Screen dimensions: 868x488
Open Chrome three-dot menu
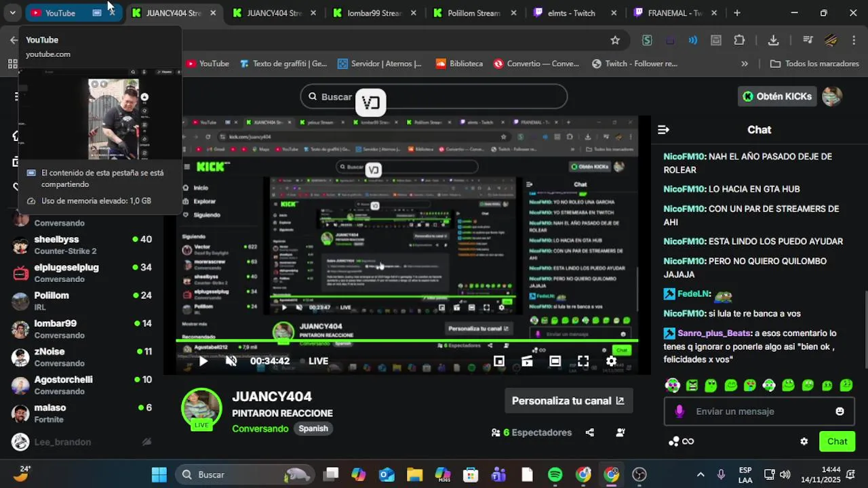[854, 40]
